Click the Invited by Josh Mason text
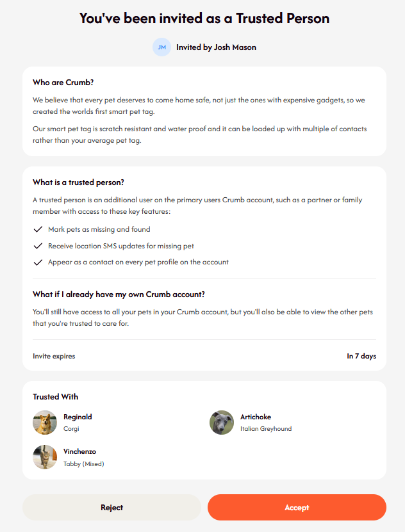Viewport: 405px width, 532px height. click(216, 47)
